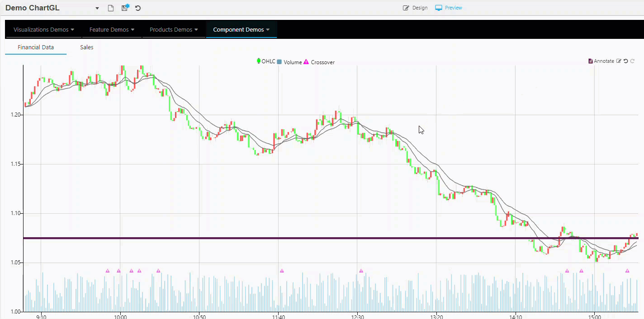Open the Demo ChartGL title dropdown
The height and width of the screenshot is (319, 644).
coord(97,8)
